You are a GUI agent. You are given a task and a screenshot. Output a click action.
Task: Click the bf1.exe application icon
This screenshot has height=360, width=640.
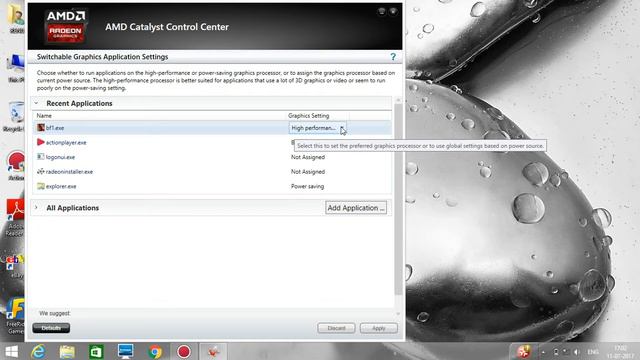(41, 128)
